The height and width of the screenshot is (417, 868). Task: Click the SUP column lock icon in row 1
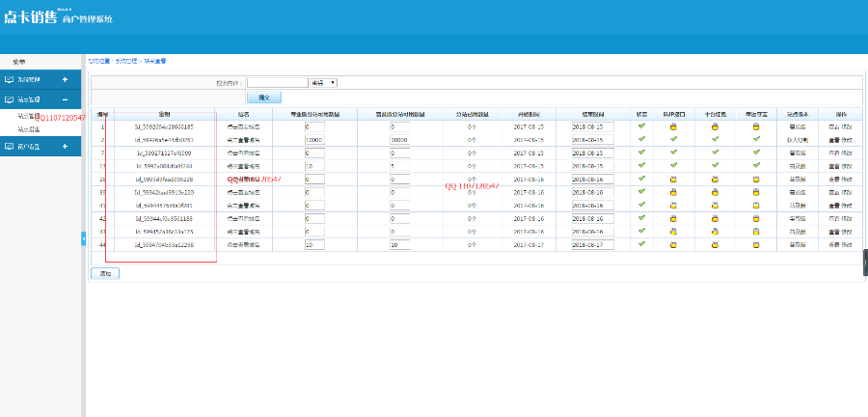click(x=674, y=126)
